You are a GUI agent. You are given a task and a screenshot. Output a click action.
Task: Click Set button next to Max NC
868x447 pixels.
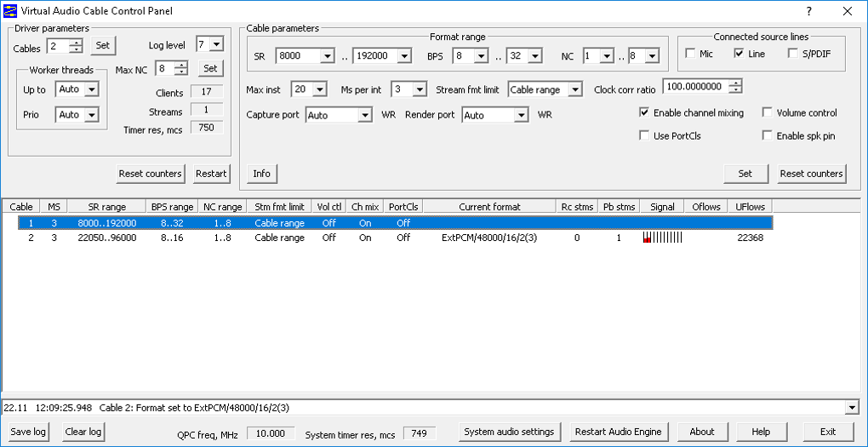point(210,68)
